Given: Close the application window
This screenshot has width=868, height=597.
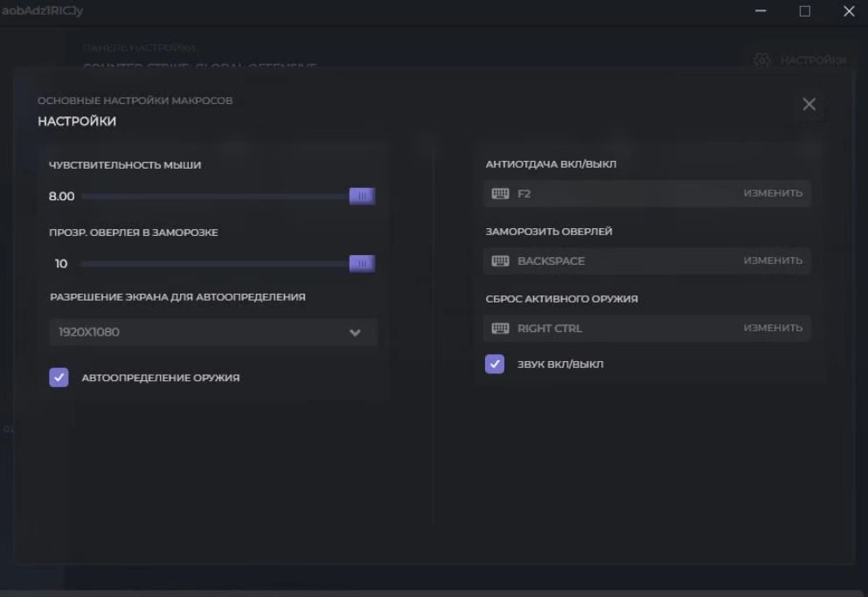Looking at the screenshot, I should (848, 11).
